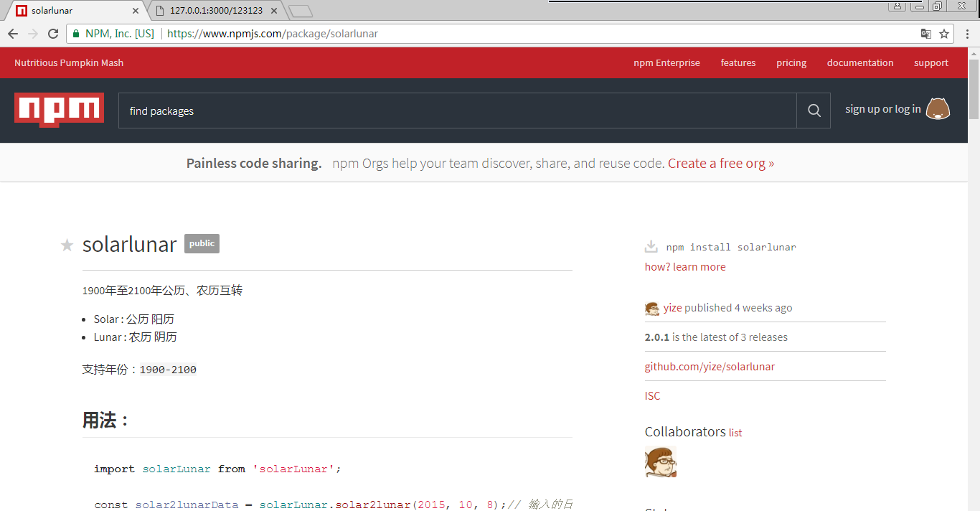Open a new browser tab
This screenshot has width=980, height=511.
pos(301,11)
